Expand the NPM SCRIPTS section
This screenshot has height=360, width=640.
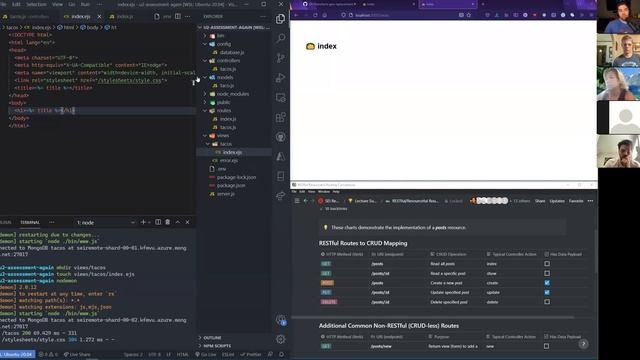click(x=217, y=346)
